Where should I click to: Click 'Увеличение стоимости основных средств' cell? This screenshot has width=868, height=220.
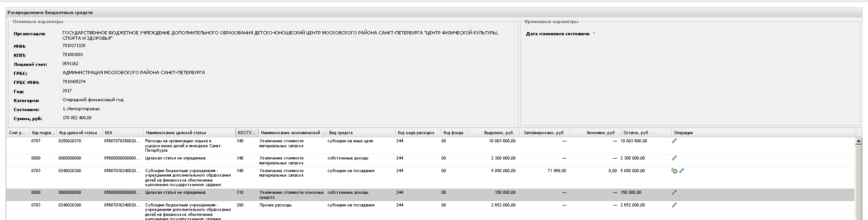292,195
